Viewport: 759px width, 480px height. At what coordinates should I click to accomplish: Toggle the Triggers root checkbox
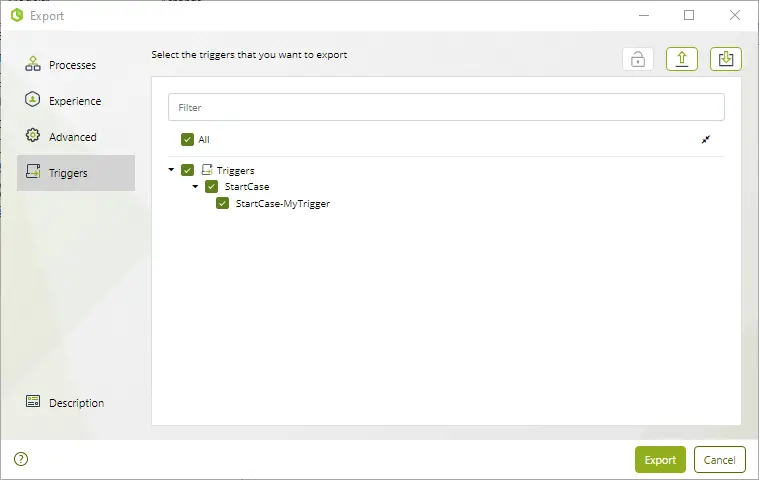187,170
